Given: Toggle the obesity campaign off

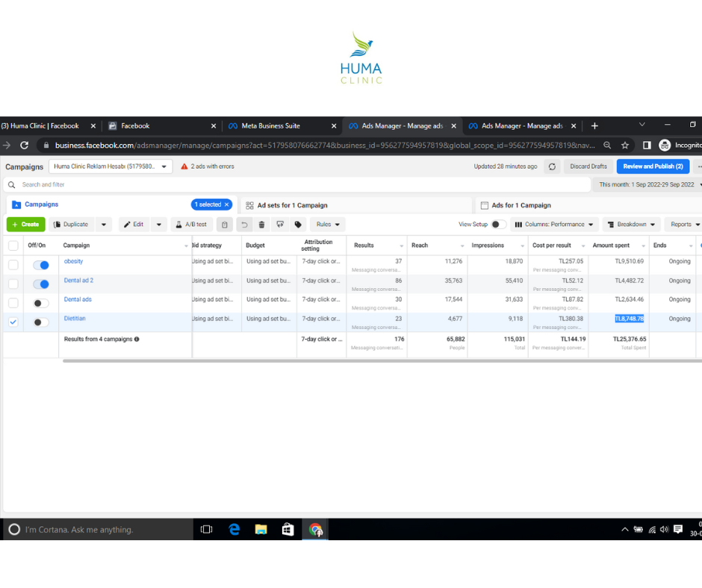Looking at the screenshot, I should [41, 266].
